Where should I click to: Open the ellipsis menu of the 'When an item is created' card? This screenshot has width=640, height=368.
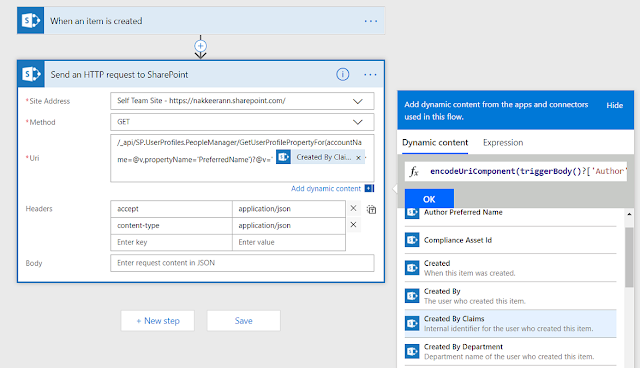coord(371,21)
